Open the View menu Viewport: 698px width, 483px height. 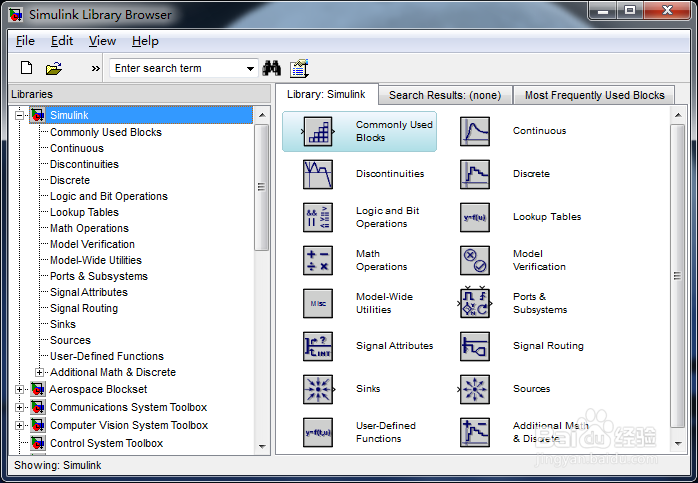point(102,41)
